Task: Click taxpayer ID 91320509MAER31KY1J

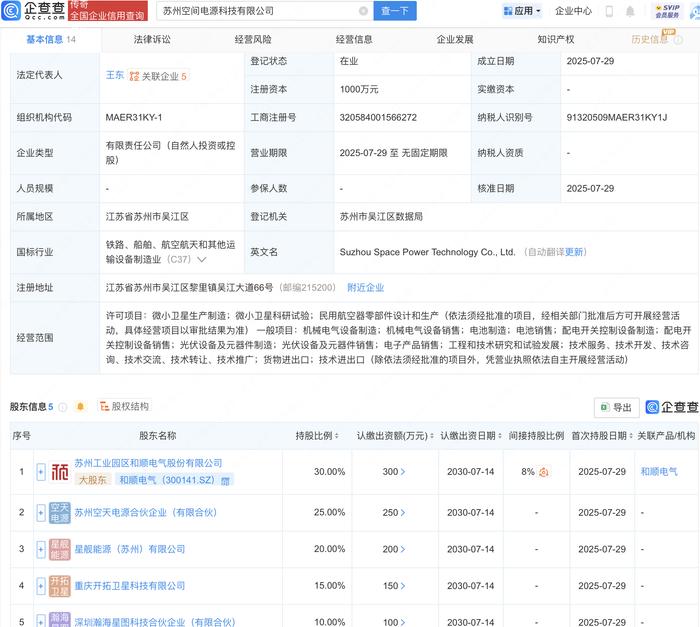Action: [617, 117]
